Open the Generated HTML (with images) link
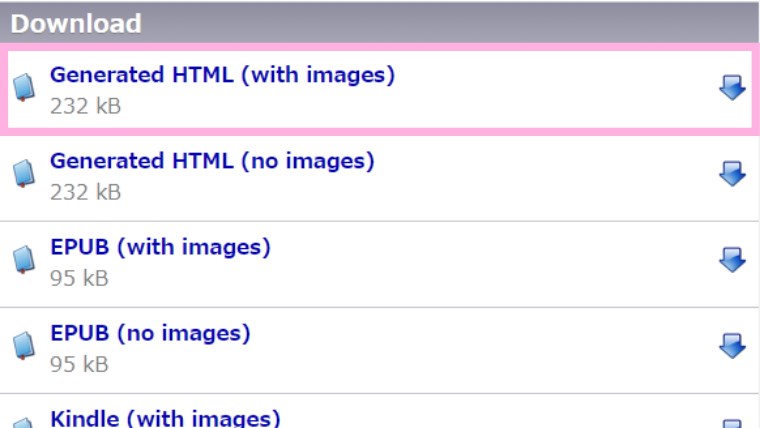The width and height of the screenshot is (760, 428). (x=222, y=75)
